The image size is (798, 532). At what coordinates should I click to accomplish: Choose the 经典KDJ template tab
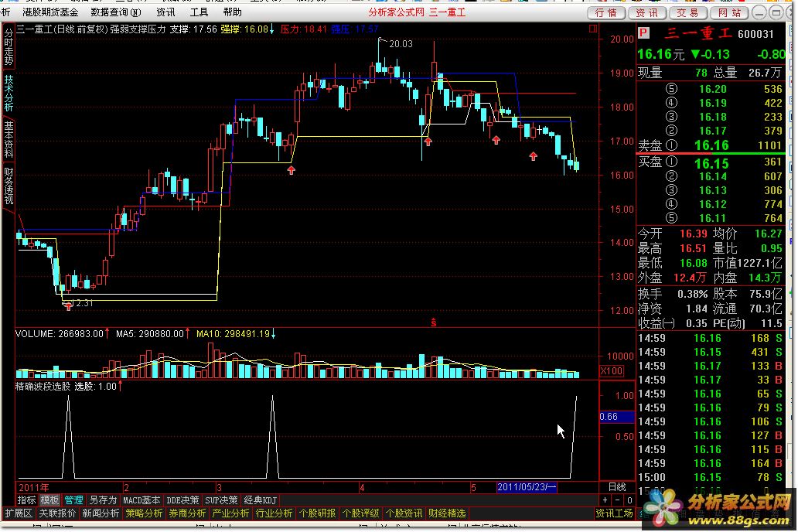(x=261, y=500)
